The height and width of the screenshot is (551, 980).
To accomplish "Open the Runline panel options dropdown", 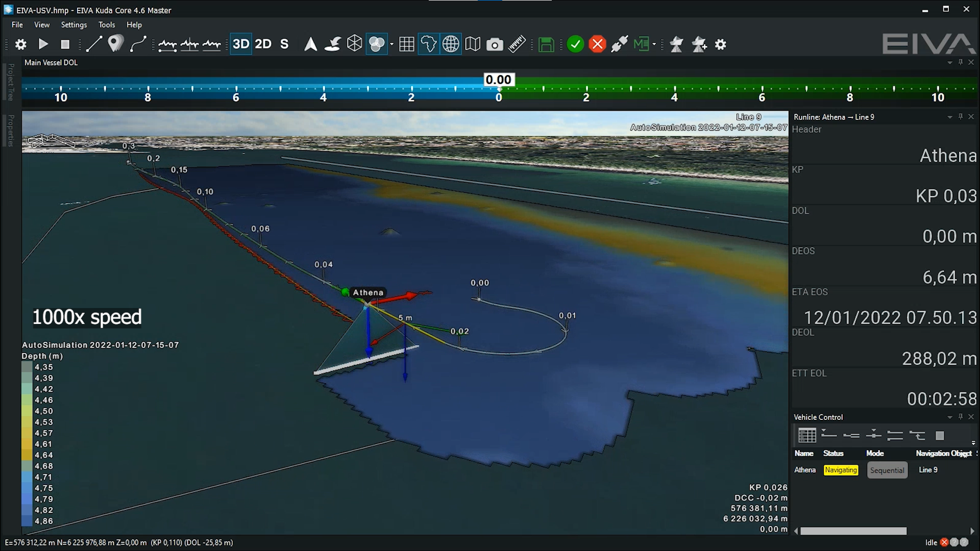I will tap(949, 117).
